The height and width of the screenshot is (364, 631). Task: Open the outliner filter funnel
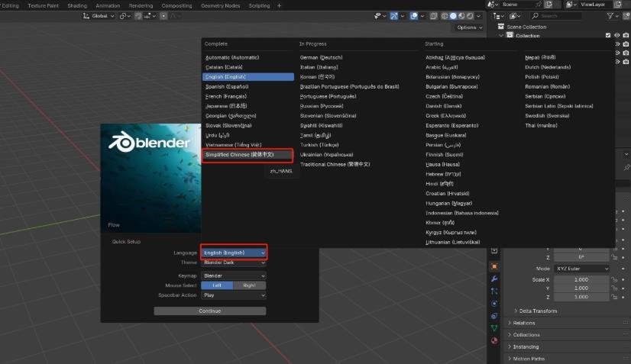pos(610,16)
